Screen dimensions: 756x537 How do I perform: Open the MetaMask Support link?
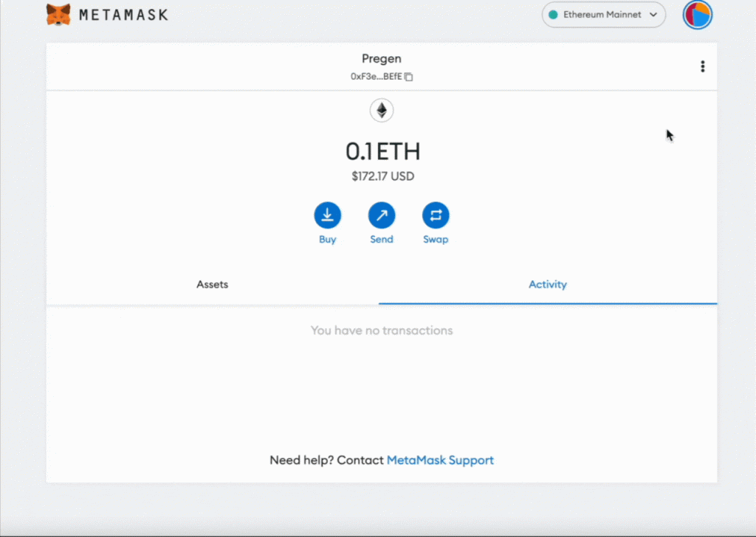(440, 460)
